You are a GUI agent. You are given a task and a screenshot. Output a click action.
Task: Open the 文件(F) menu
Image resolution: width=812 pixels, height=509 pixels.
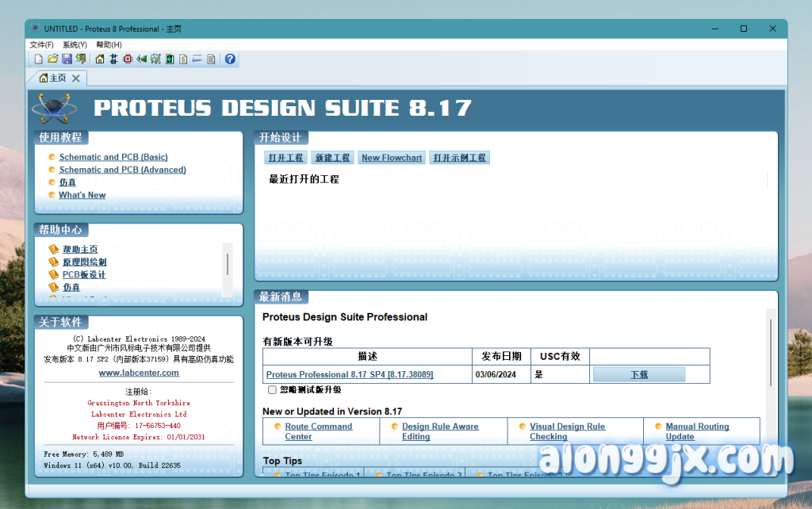tap(41, 44)
